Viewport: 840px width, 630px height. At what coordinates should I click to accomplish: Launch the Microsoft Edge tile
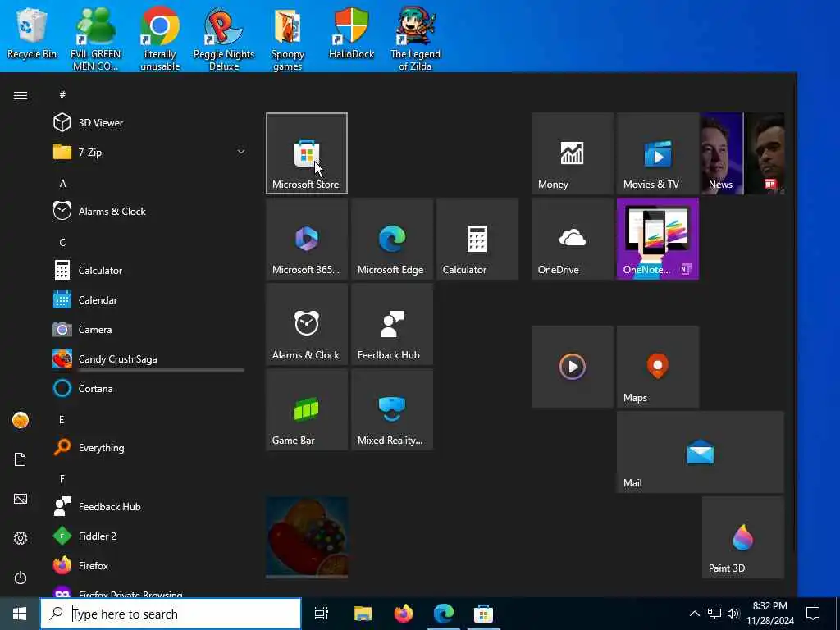point(392,239)
